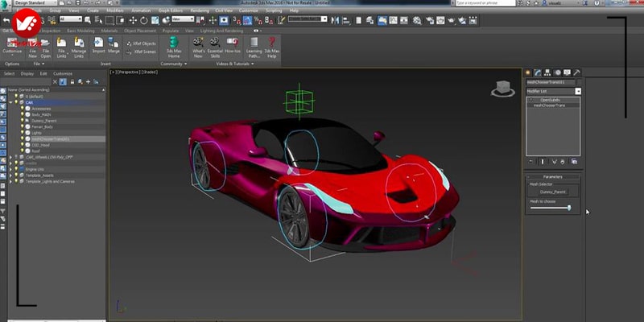Toggle light bulb visibility for Accessories
This screenshot has width=644, height=322.
point(23,109)
